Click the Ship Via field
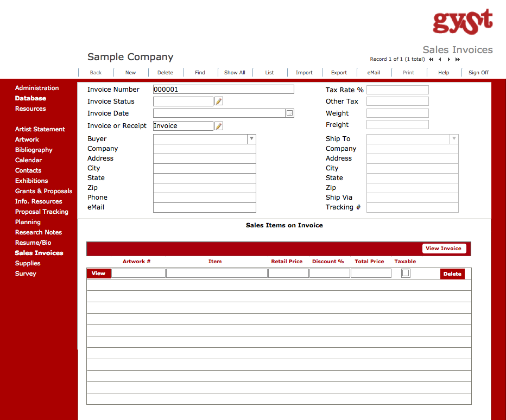506x420 pixels. click(413, 198)
